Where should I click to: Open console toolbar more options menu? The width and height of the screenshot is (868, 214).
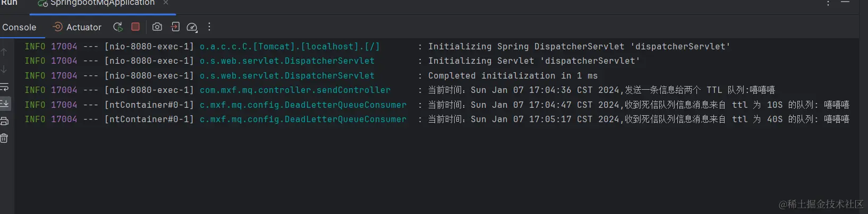(209, 27)
